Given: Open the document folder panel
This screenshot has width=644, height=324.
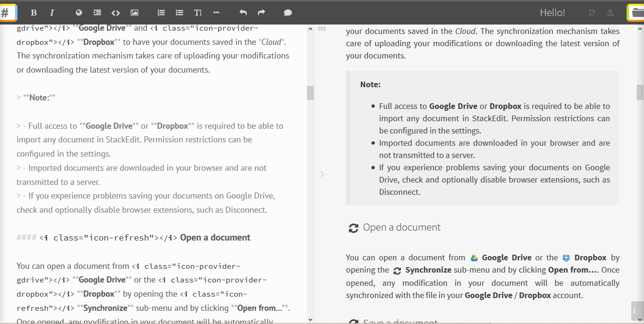Looking at the screenshot, I should 636,13.
